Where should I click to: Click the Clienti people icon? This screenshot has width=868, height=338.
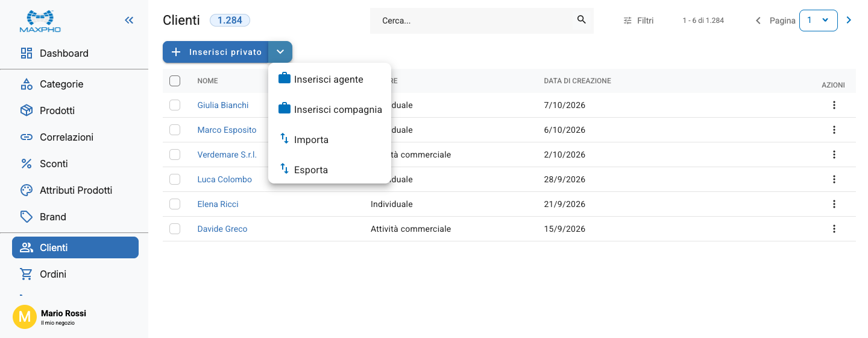pos(27,247)
